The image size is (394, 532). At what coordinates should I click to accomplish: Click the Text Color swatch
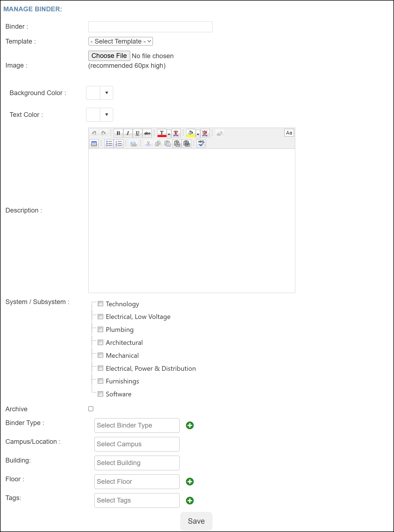pos(93,115)
